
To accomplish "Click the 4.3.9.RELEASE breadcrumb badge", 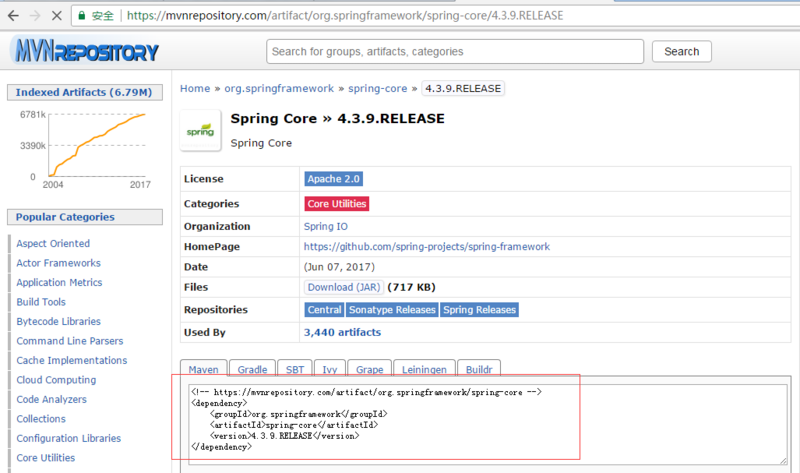I will tap(463, 88).
